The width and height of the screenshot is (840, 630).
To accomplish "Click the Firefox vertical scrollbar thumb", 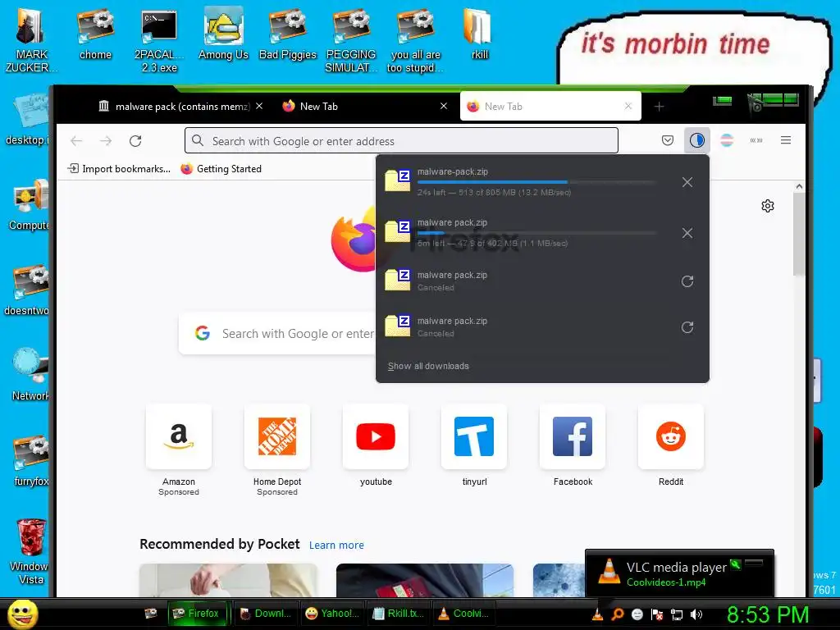I will [x=799, y=234].
